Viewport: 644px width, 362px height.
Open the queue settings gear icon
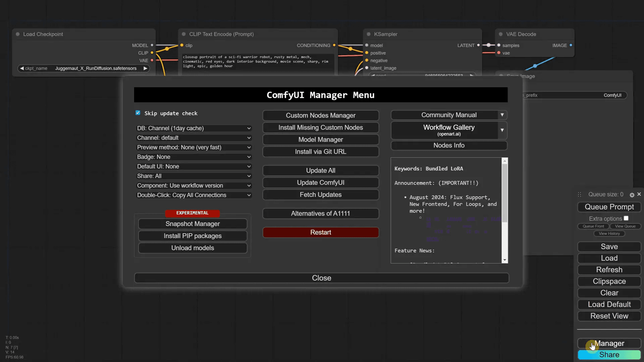(x=632, y=194)
